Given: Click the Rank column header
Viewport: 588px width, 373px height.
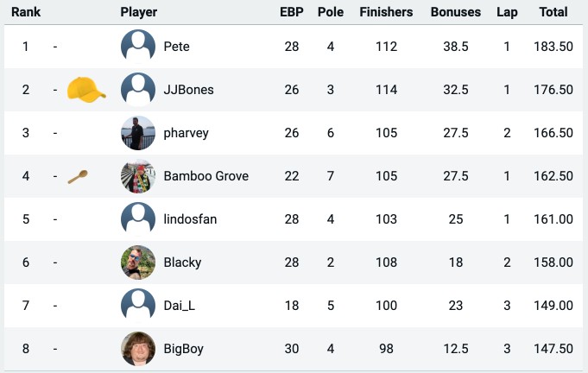Looking at the screenshot, I should [26, 12].
